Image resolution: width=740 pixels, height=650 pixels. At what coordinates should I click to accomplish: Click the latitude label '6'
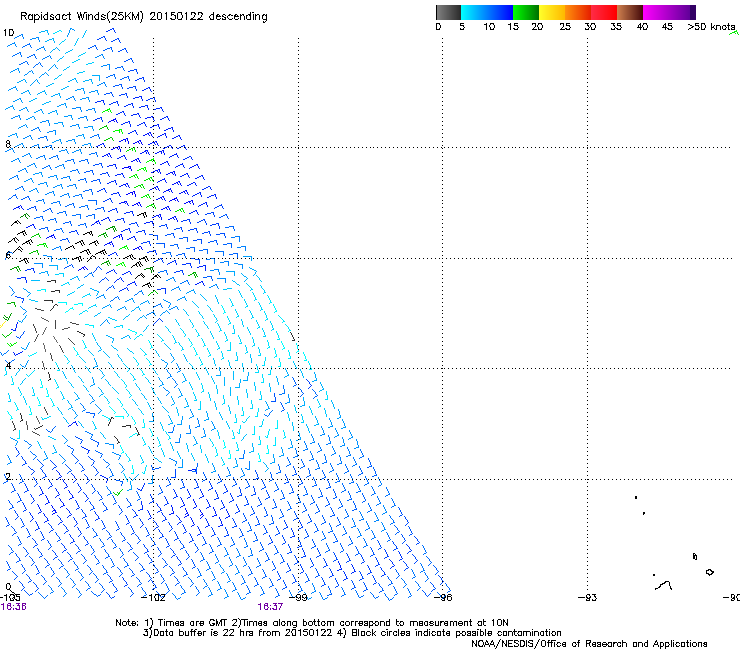8,255
